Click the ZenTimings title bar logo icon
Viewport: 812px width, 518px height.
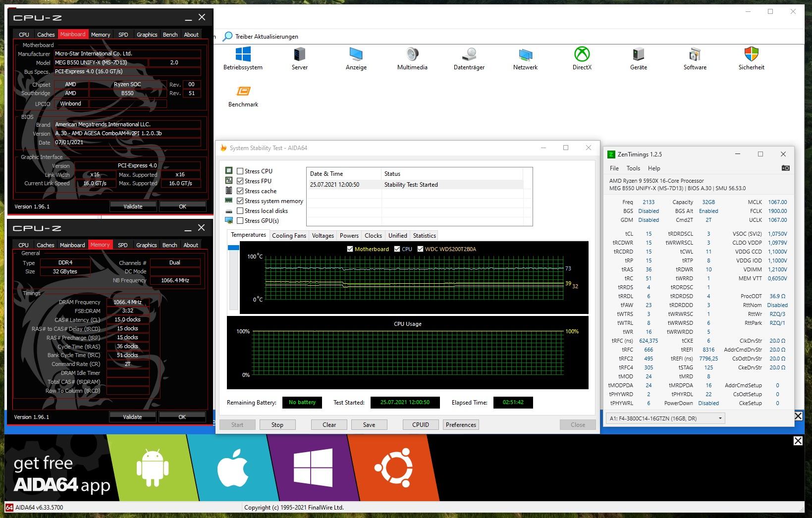pyautogui.click(x=611, y=155)
